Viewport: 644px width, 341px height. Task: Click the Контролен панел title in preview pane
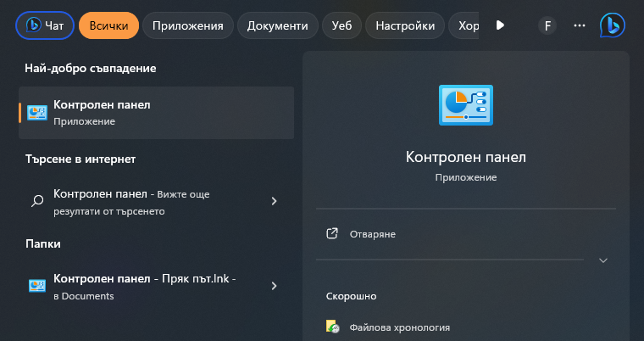pyautogui.click(x=466, y=157)
